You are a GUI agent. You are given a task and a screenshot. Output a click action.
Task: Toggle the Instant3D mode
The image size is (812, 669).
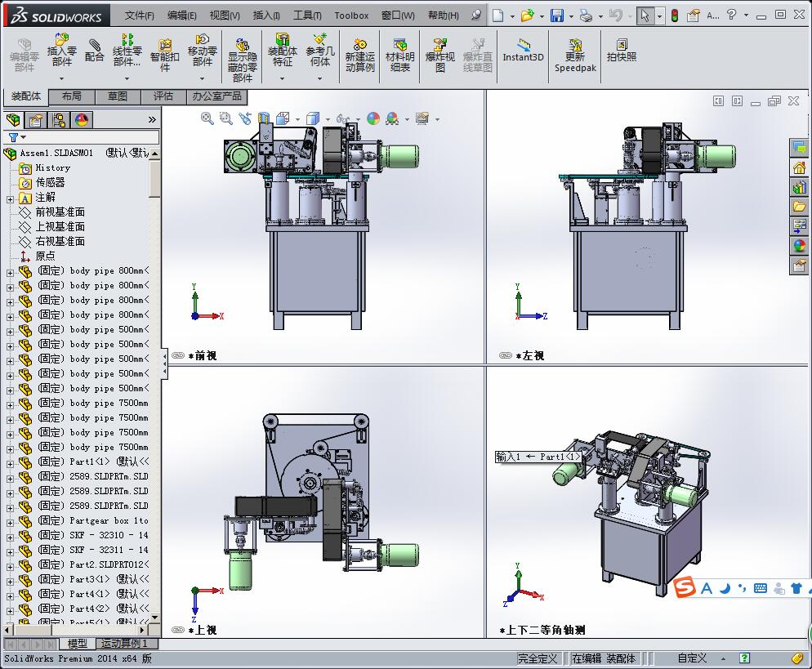pyautogui.click(x=523, y=50)
